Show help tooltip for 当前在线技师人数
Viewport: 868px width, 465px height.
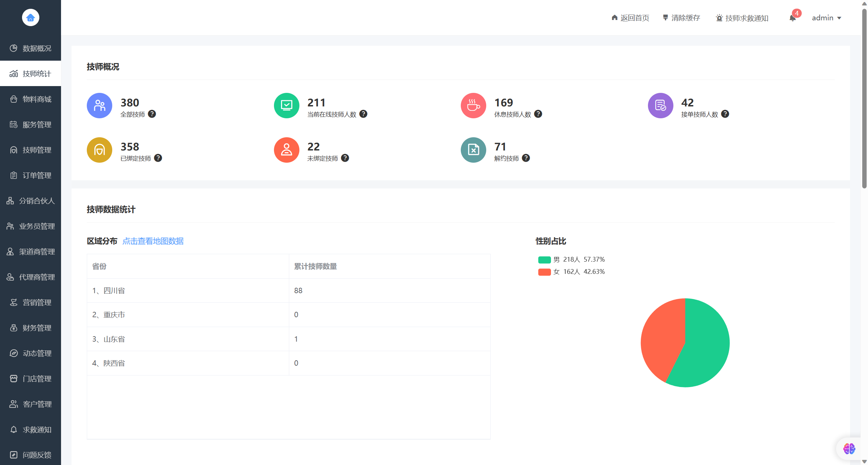point(363,114)
